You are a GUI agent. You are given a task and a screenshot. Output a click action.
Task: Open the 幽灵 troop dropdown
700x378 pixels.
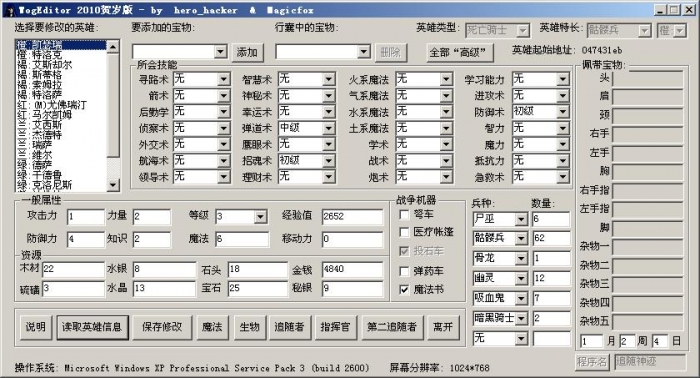click(x=521, y=278)
